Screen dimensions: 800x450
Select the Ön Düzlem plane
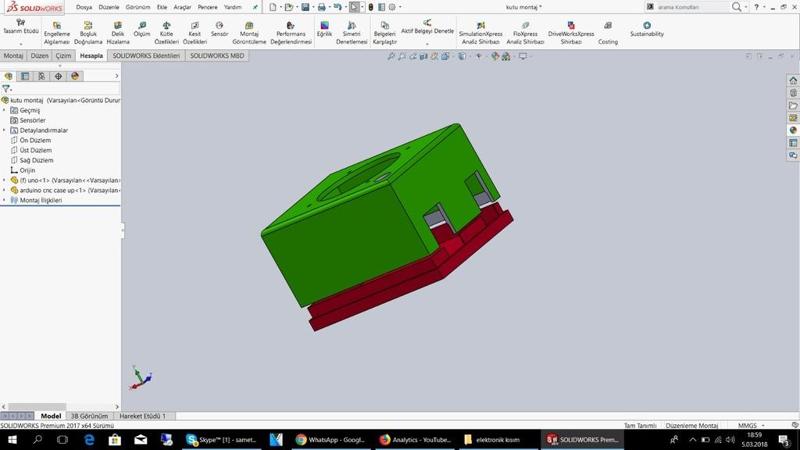click(35, 140)
